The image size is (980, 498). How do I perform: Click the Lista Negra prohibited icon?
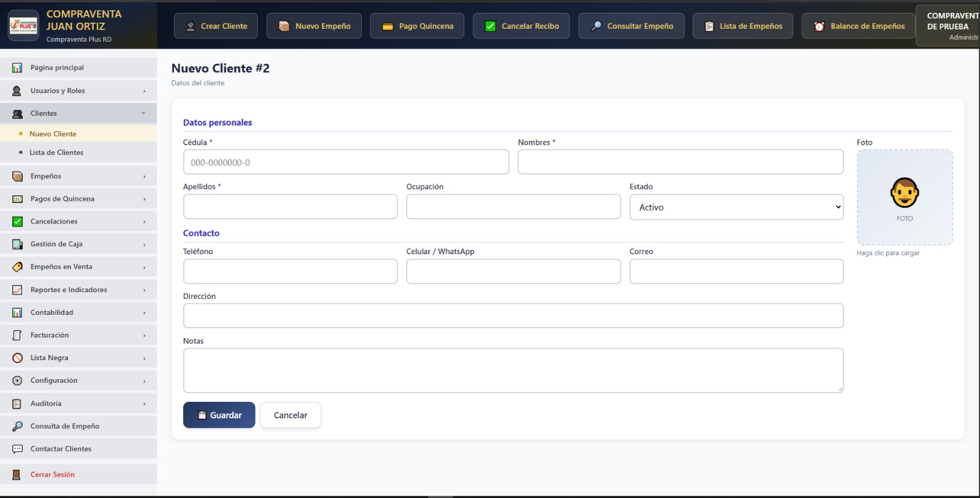tap(17, 358)
